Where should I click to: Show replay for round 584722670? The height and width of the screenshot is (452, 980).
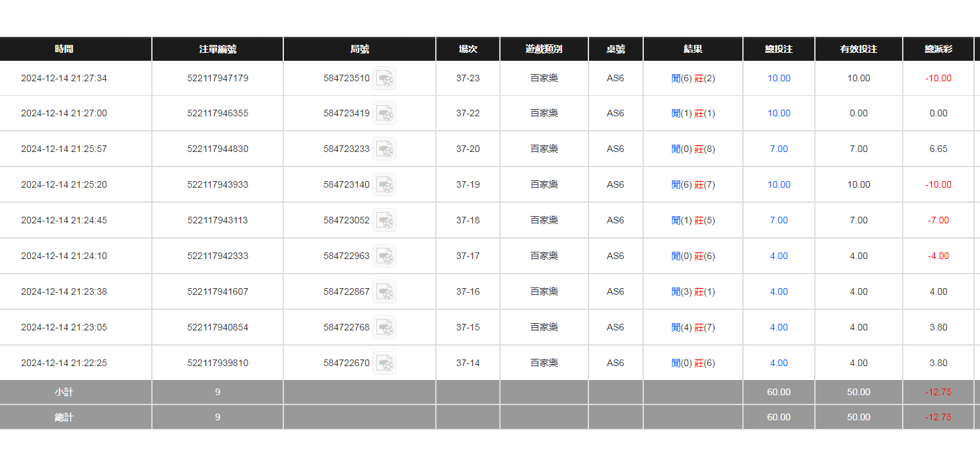click(384, 363)
